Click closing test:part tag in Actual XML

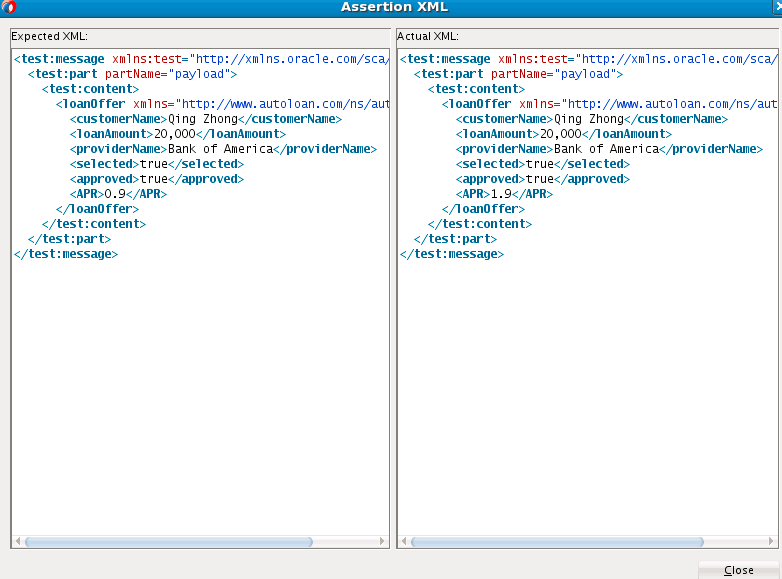pos(455,239)
